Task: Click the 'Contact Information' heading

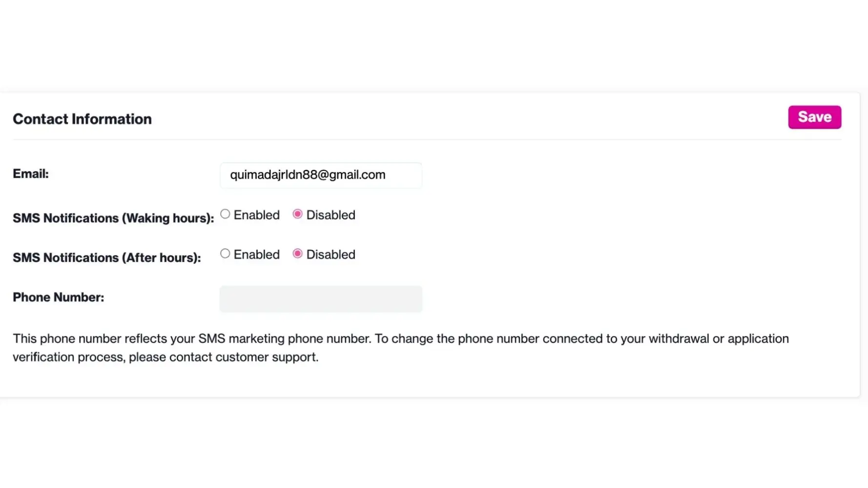Action: click(x=82, y=119)
